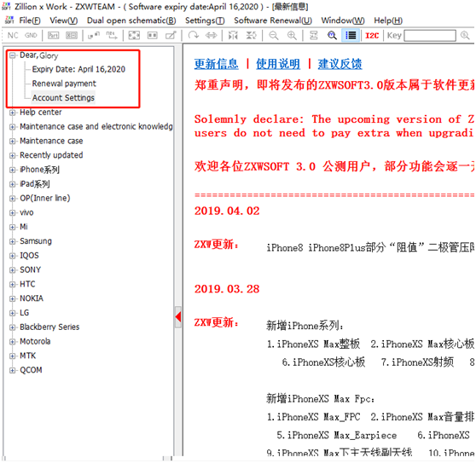Screen dimensions: 476x463
Task: Collapse the Dear, Glory tree node
Action: coord(12,55)
